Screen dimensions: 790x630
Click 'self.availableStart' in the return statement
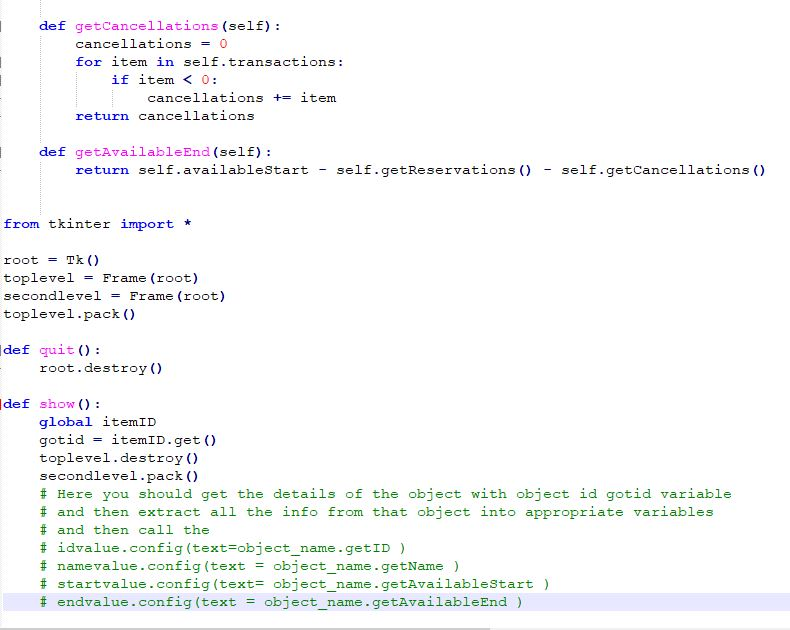(223, 170)
